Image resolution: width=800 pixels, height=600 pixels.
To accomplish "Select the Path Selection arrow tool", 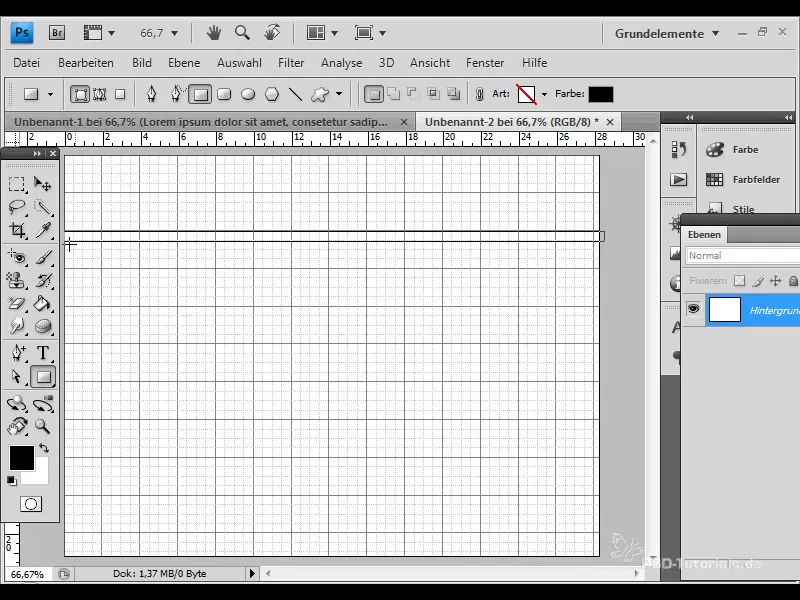I will (x=17, y=377).
